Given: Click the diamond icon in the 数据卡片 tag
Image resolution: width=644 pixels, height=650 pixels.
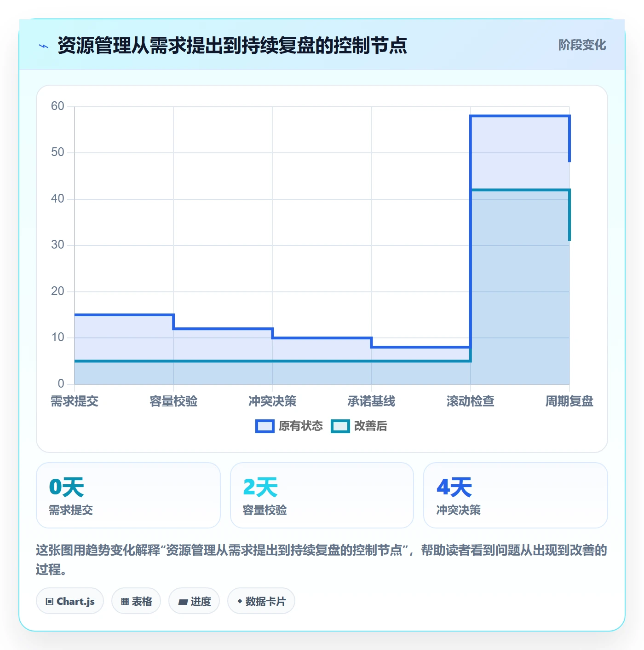Looking at the screenshot, I should click(x=240, y=601).
